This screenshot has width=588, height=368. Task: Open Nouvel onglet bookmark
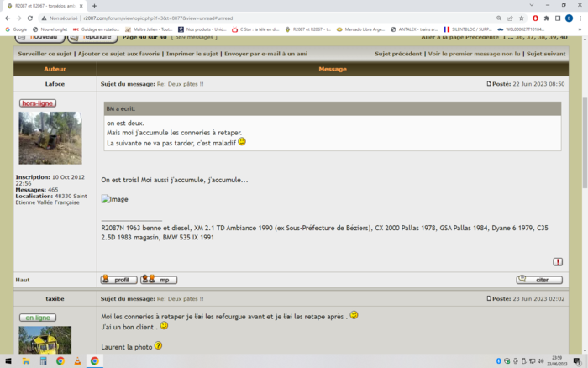coord(50,29)
